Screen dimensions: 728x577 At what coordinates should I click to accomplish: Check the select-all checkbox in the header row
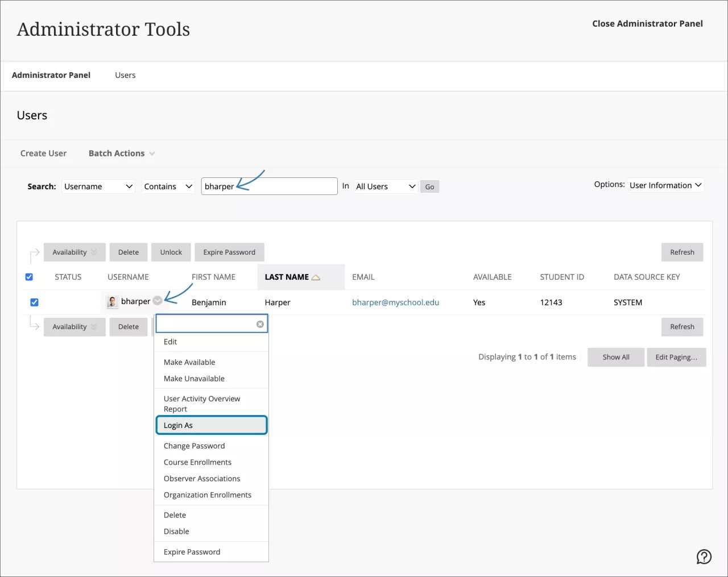29,277
